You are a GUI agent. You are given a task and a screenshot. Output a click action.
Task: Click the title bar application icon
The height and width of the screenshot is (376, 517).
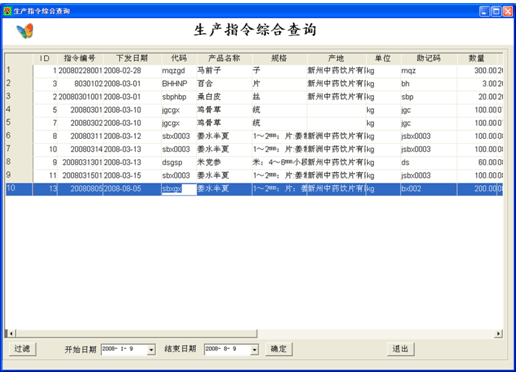click(7, 11)
